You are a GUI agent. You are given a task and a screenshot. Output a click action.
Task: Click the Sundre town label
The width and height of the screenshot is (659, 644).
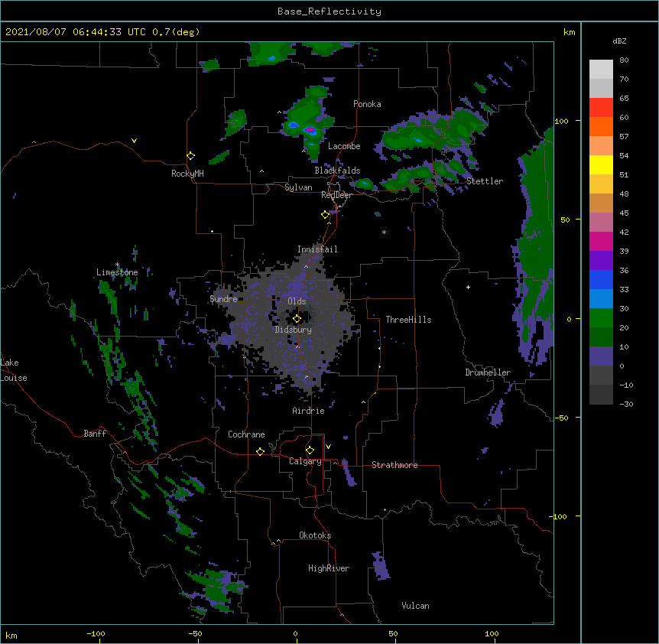click(x=223, y=299)
